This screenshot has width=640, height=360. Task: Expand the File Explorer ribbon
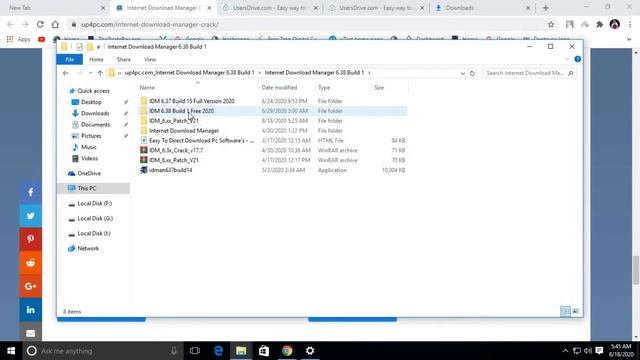[567, 60]
